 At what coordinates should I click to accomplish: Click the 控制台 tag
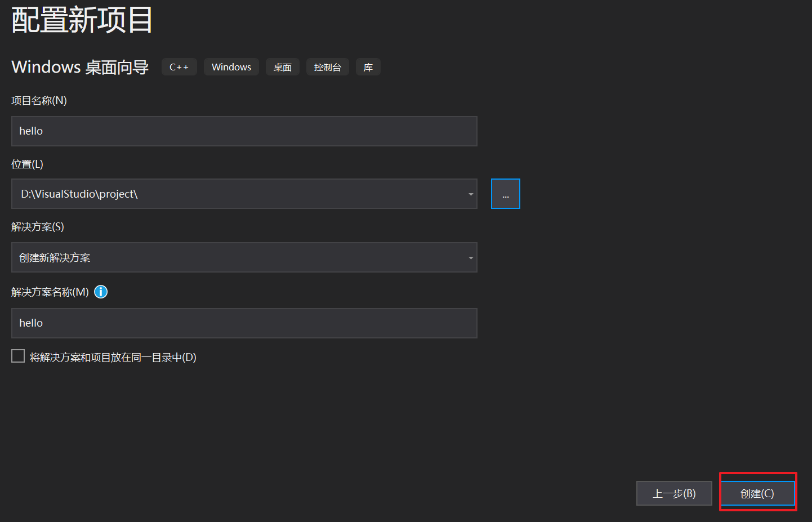click(x=328, y=67)
